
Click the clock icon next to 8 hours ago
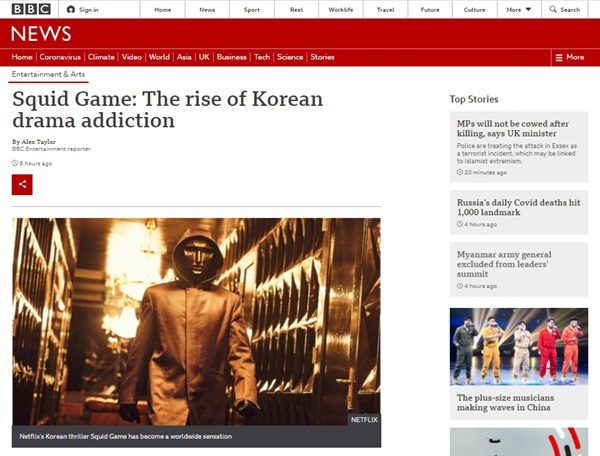click(x=15, y=163)
